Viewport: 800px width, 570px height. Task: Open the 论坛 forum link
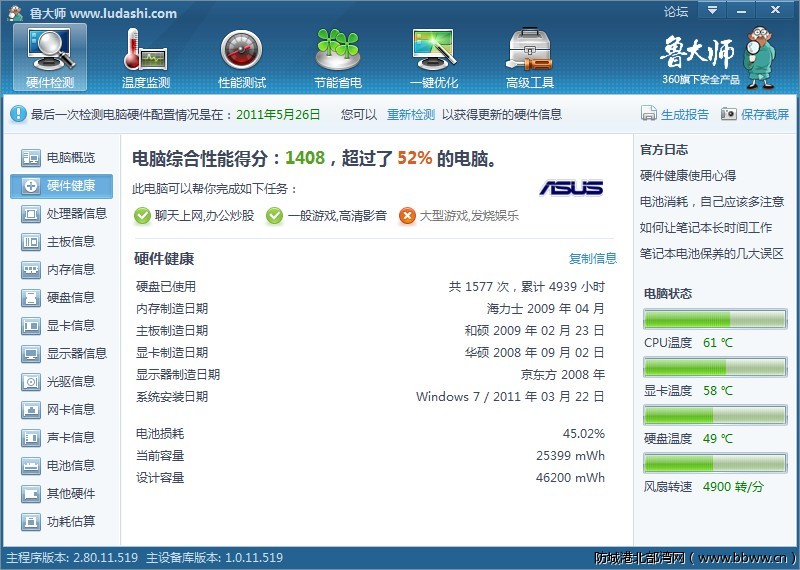pyautogui.click(x=676, y=11)
